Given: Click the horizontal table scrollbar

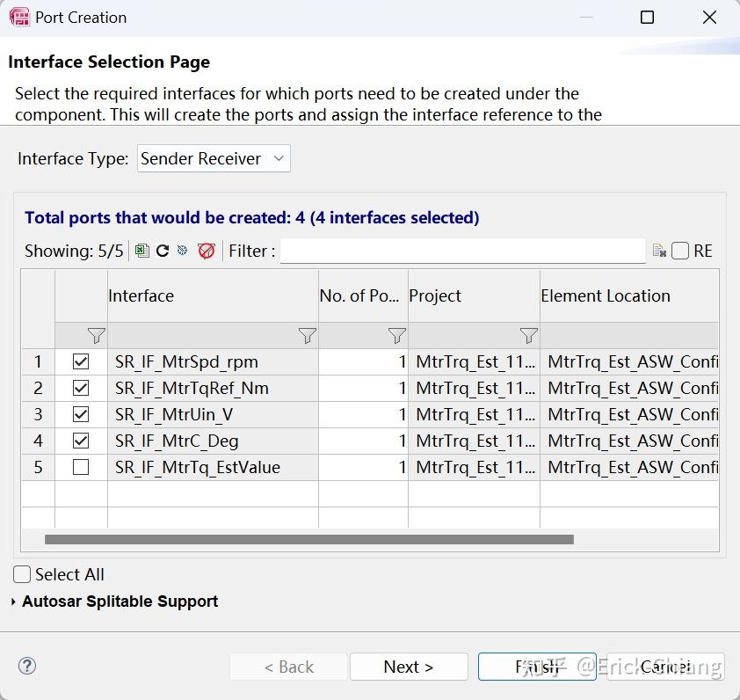Looking at the screenshot, I should pyautogui.click(x=308, y=540).
